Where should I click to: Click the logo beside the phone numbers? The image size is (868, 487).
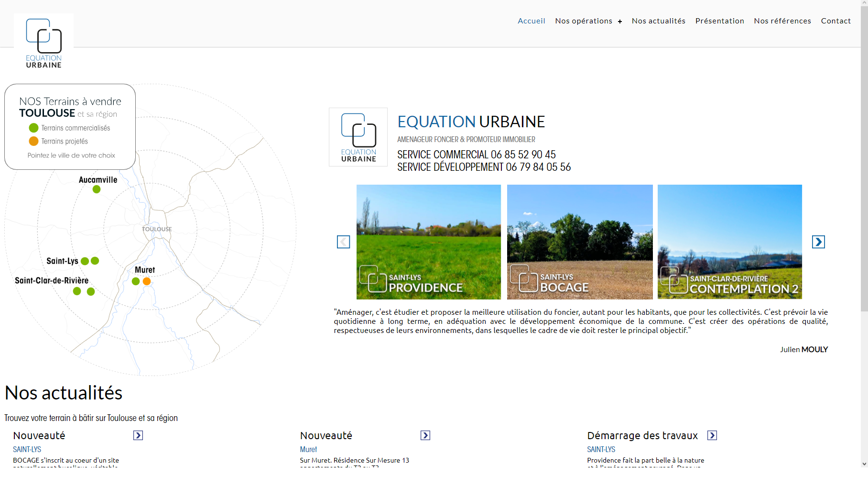(x=358, y=137)
